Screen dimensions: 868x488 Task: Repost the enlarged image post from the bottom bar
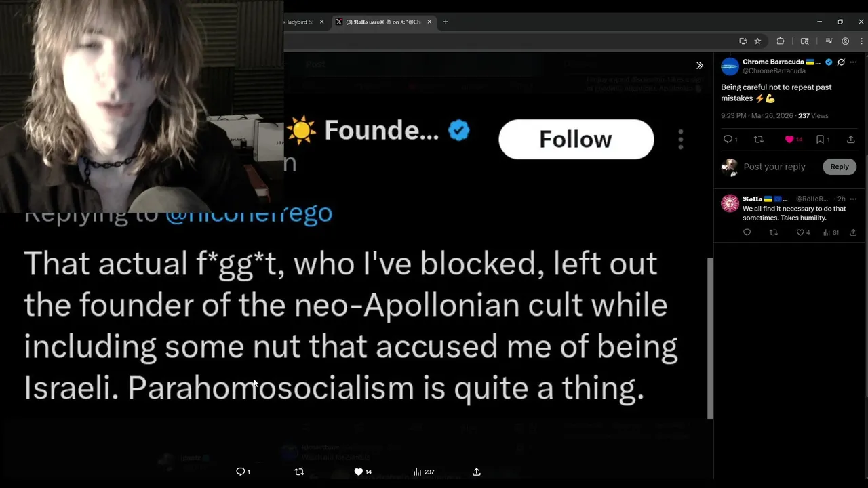point(299,472)
